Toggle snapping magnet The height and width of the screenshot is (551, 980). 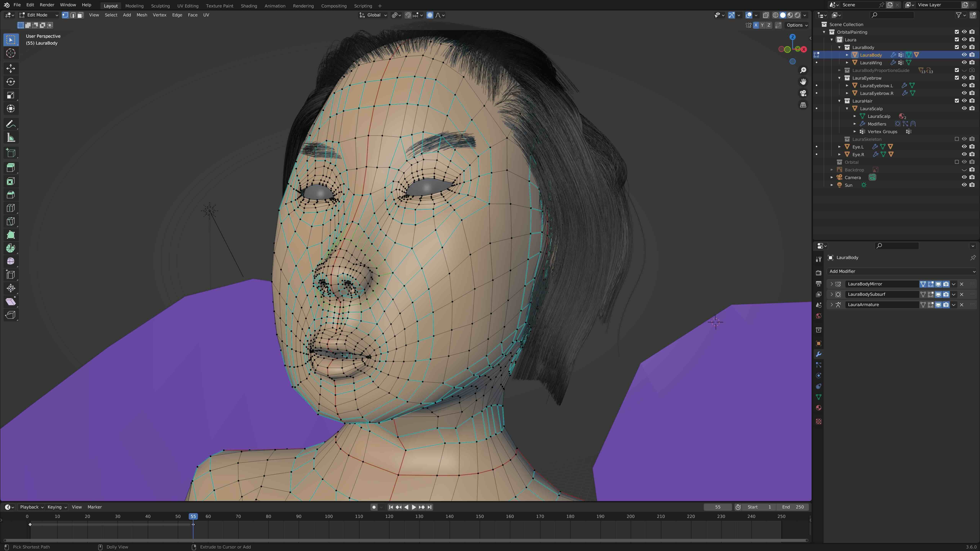[x=408, y=15]
